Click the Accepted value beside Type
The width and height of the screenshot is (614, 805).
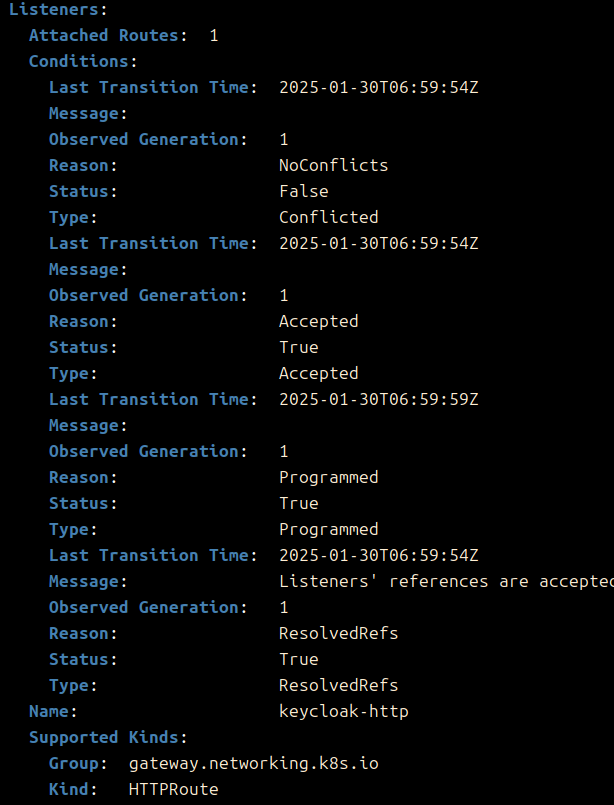[x=318, y=373]
